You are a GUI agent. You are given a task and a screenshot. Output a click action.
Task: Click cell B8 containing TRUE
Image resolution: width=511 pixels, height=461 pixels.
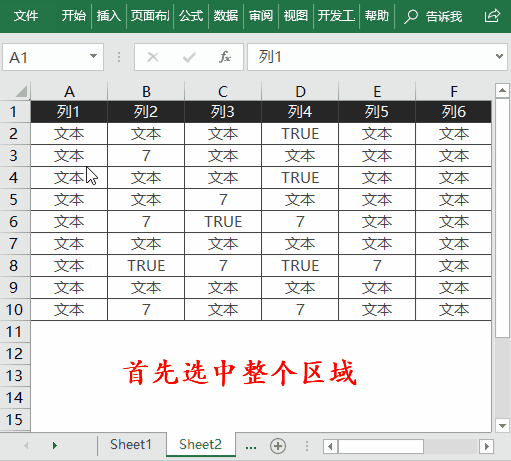coord(146,266)
